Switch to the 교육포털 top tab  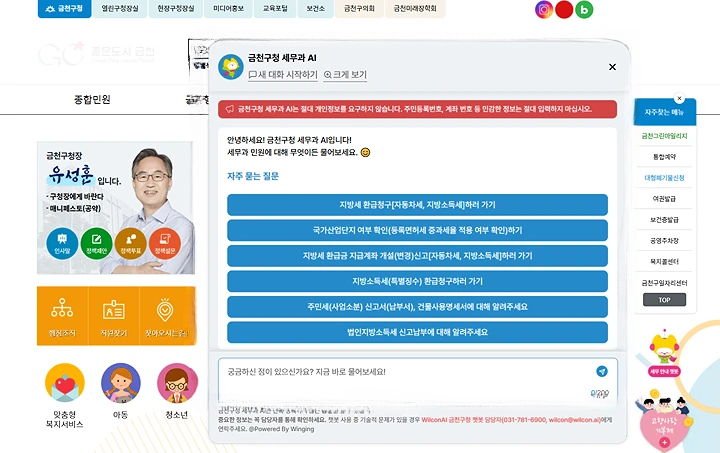tap(277, 9)
